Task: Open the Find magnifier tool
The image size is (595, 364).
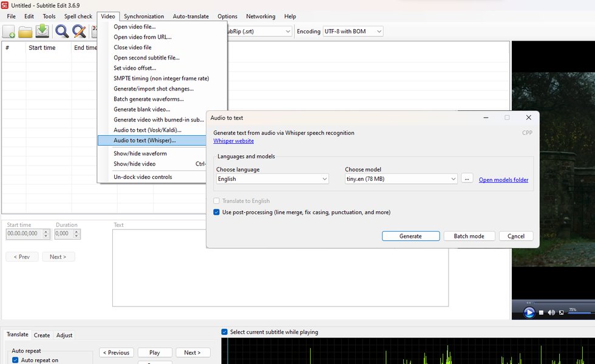Action: 62,31
